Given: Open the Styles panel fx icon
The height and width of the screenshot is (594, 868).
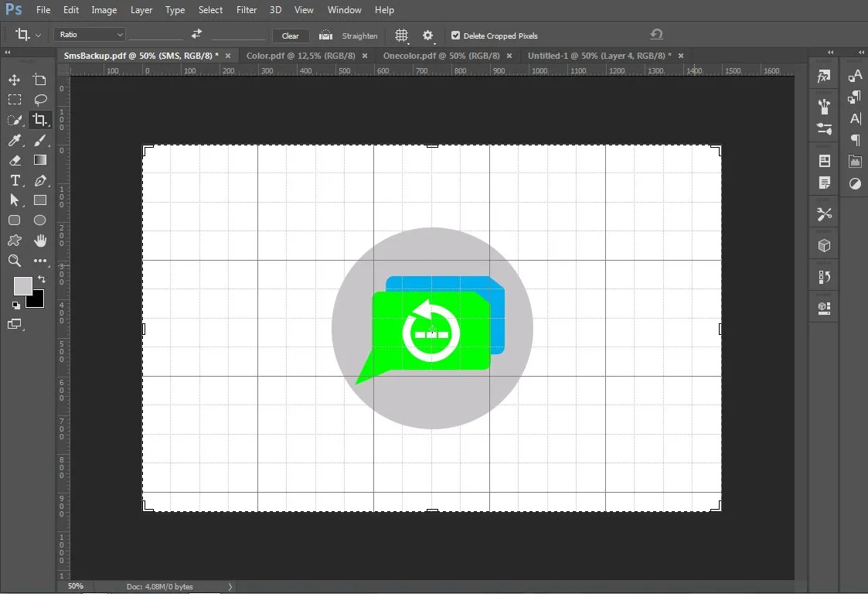Looking at the screenshot, I should (824, 77).
